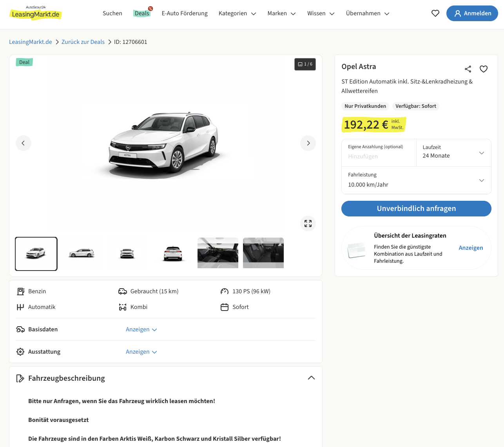The width and height of the screenshot is (504, 447).
Task: Expand the Basisdaten Anzeigen section
Action: [141, 329]
